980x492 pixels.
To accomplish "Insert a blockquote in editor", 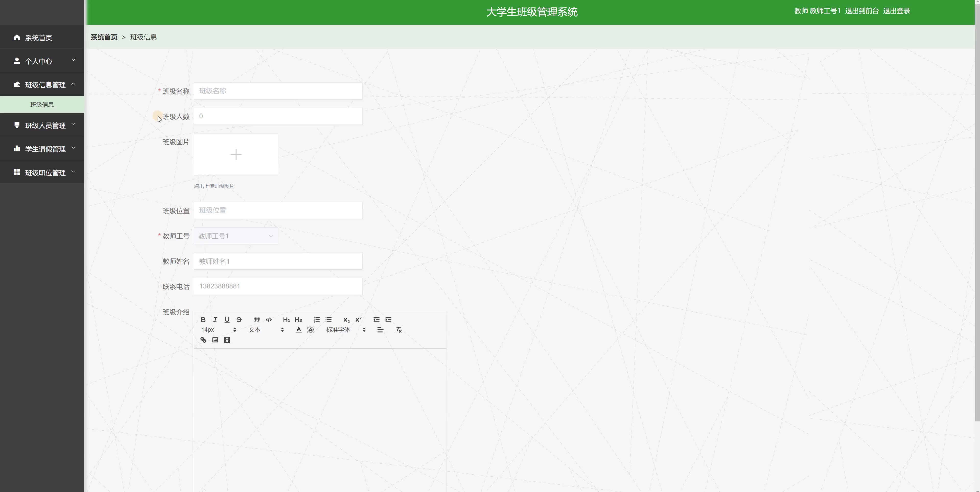I will [257, 319].
